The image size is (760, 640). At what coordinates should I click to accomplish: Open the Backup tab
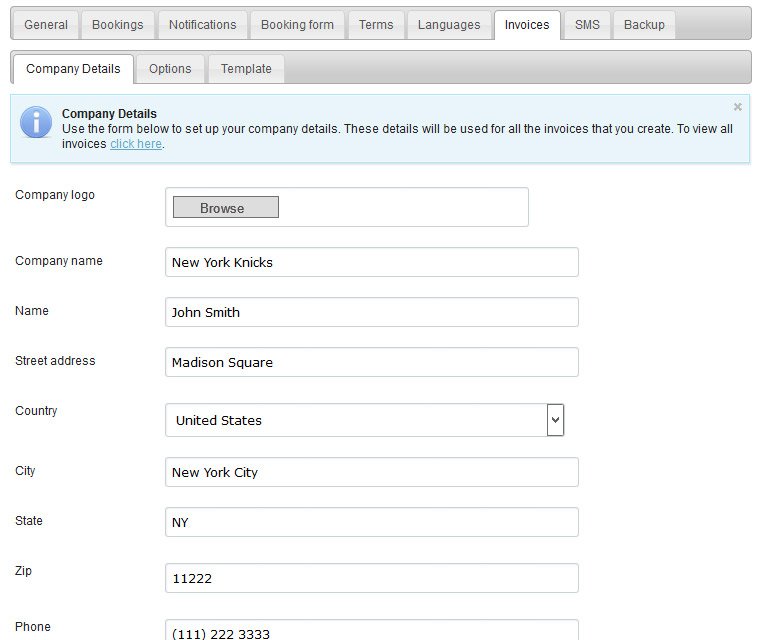[x=644, y=25]
